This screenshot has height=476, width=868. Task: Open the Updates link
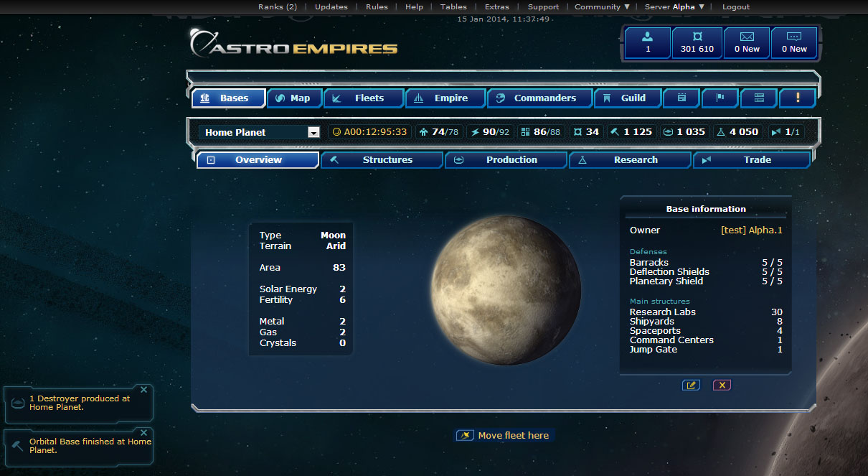(x=331, y=7)
